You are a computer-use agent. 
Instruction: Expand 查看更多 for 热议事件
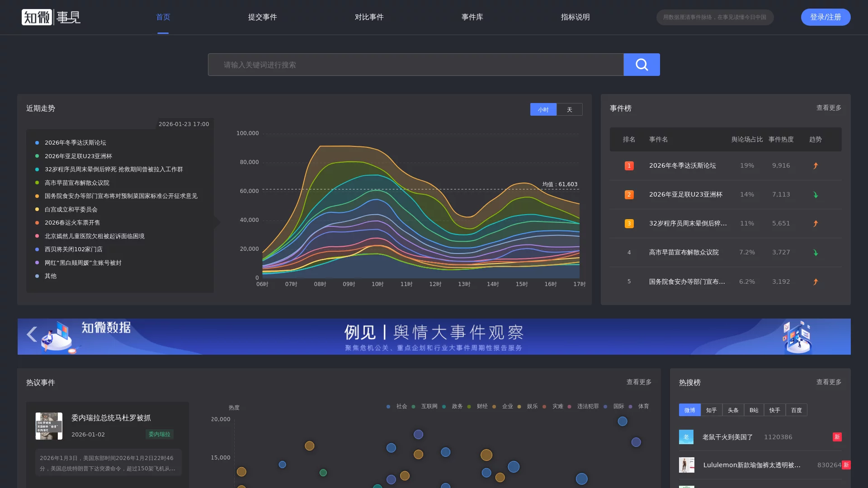coord(638,382)
